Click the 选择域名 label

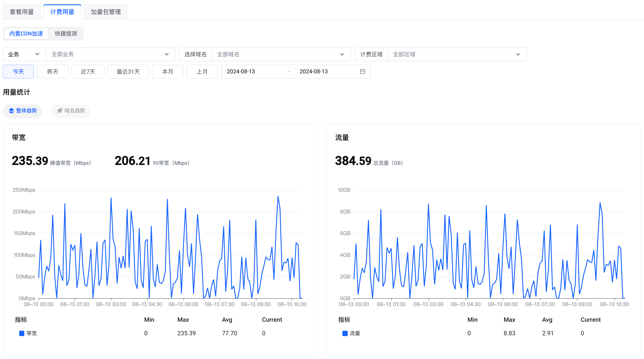pyautogui.click(x=196, y=54)
